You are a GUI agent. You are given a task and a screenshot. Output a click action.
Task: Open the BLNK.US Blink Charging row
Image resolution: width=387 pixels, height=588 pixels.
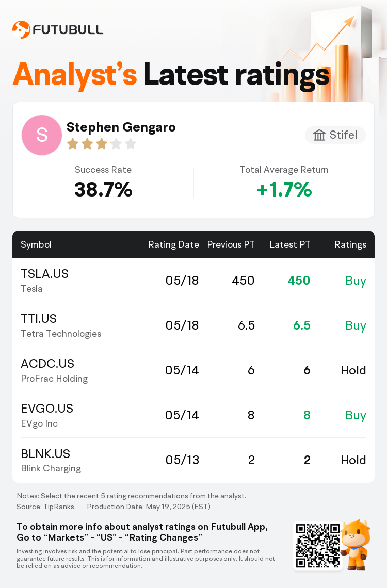(193, 460)
